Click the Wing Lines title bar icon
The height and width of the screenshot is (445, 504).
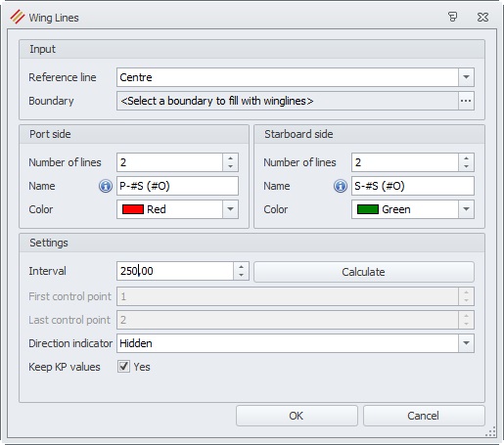pyautogui.click(x=18, y=17)
